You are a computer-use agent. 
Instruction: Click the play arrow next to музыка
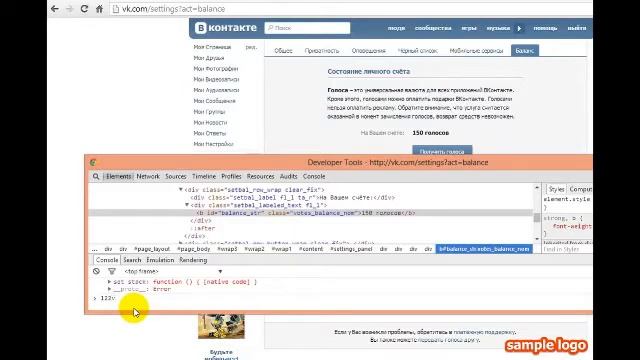[x=519, y=28]
